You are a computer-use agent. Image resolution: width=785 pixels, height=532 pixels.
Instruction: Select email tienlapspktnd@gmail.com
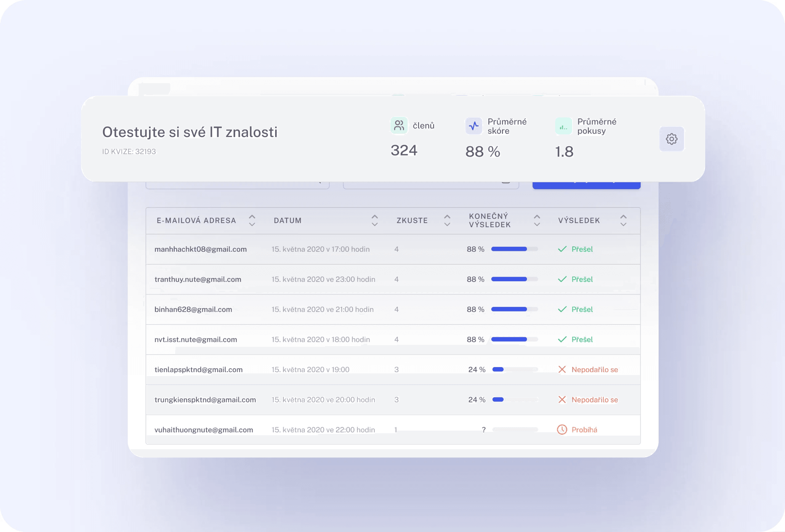pyautogui.click(x=199, y=369)
